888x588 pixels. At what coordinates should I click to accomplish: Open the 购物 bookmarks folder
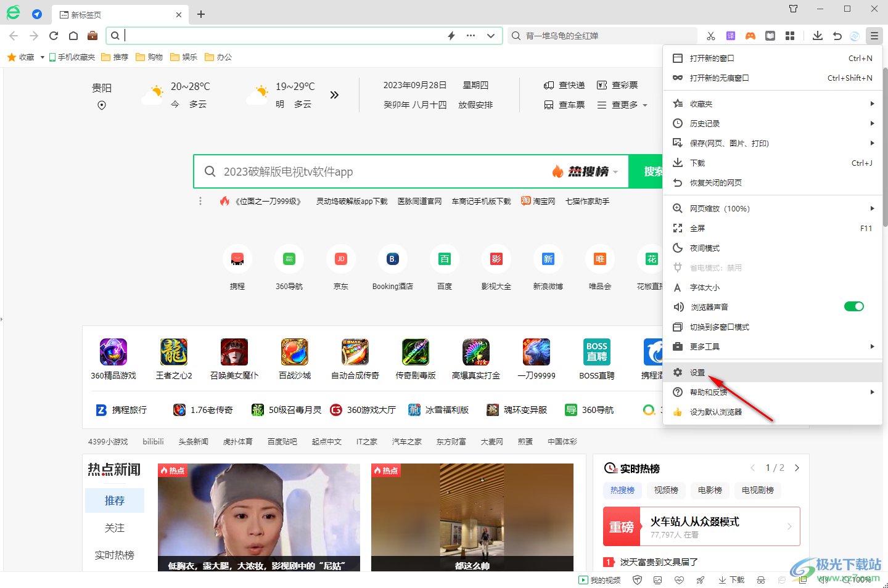click(x=149, y=57)
